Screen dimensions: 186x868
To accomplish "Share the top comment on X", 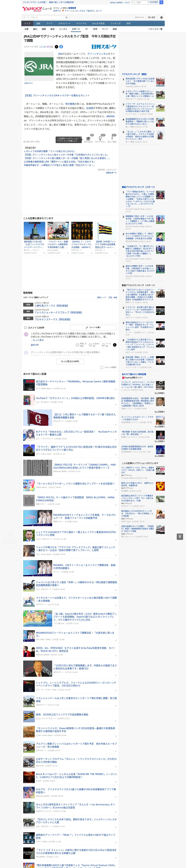I will pos(115,345).
